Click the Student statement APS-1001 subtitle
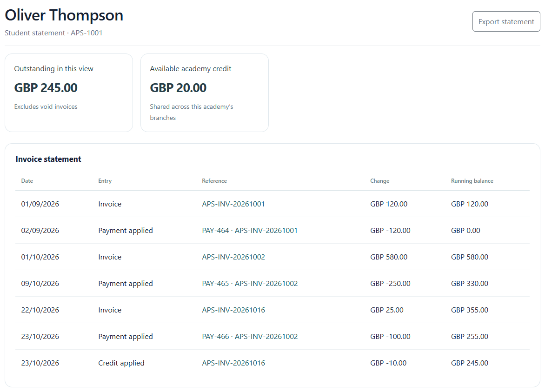 pos(53,33)
